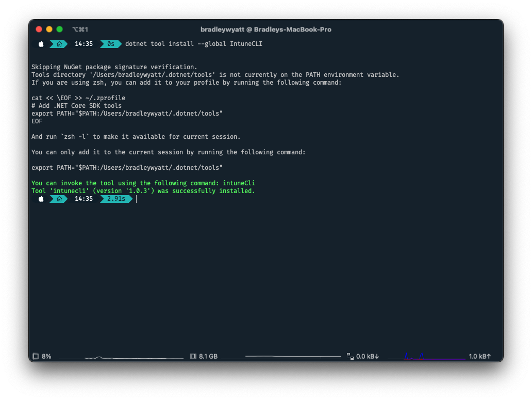Click the window title bradleywyatt @ Bradleys-MacBook-Pro

pyautogui.click(x=266, y=29)
